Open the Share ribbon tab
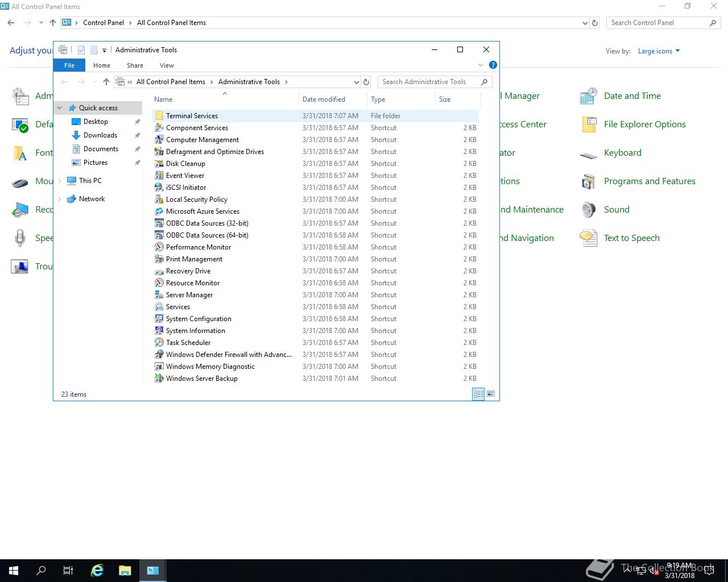The width and height of the screenshot is (728, 582). click(135, 65)
